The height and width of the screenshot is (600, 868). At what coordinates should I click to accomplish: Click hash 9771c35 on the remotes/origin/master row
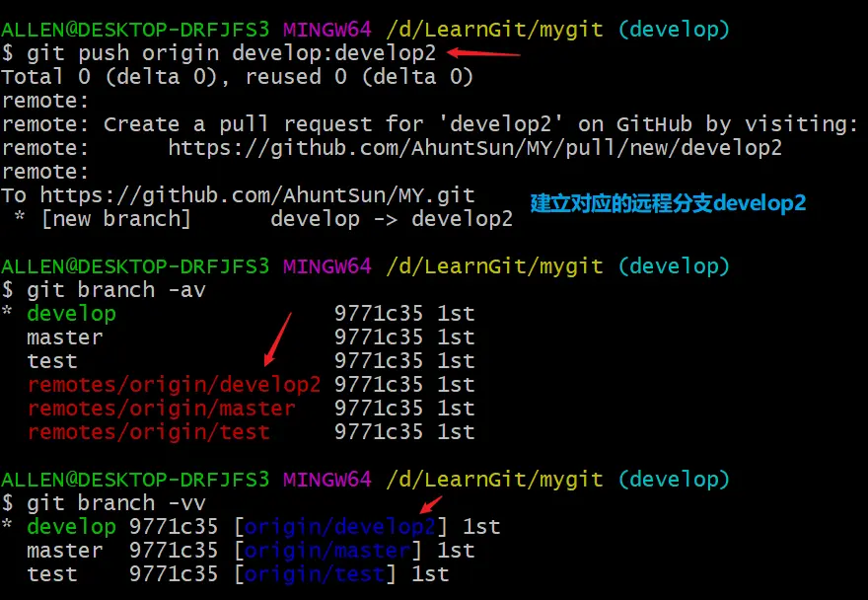[379, 409]
